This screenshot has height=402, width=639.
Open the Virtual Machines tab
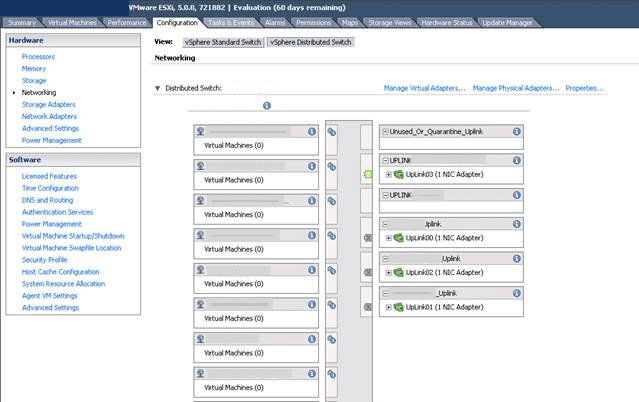(x=72, y=23)
